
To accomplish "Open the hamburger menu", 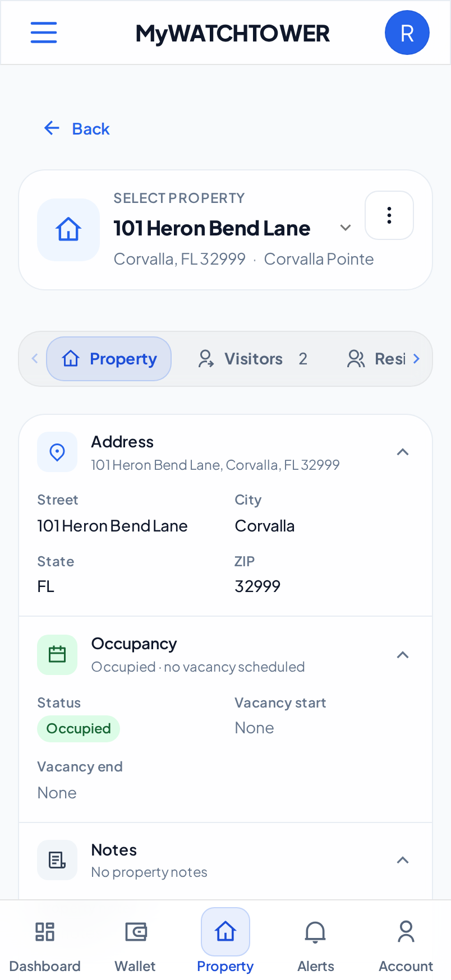I will tap(44, 33).
